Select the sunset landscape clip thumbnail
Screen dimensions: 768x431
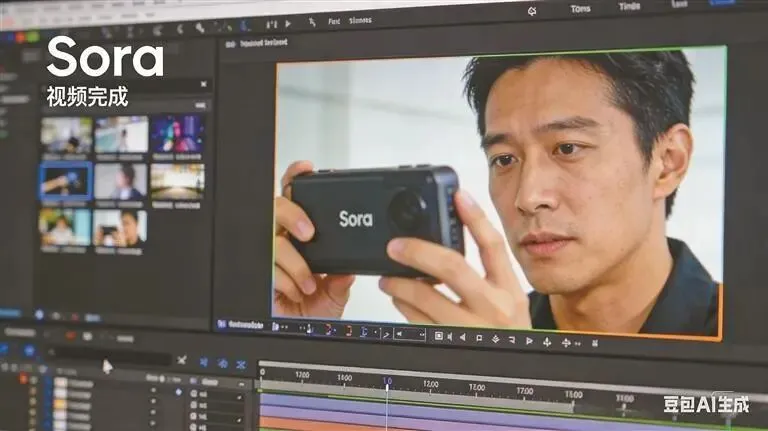coord(177,181)
